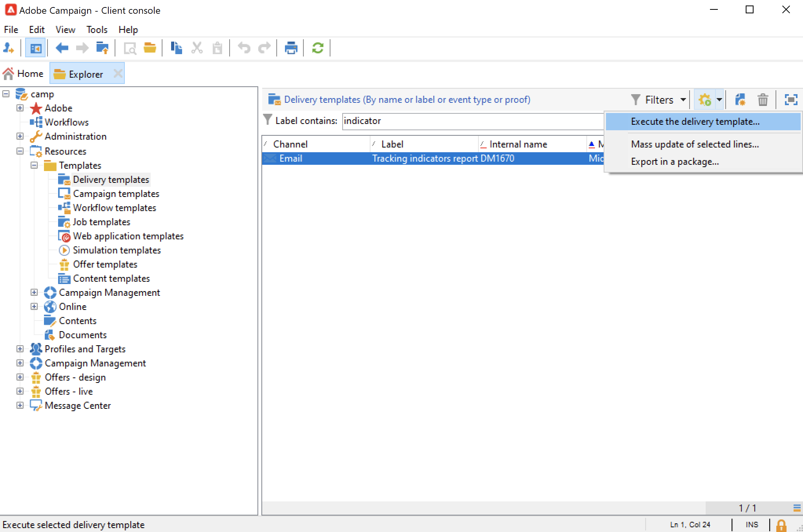
Task: Click the Refresh toolbar icon
Action: (318, 48)
